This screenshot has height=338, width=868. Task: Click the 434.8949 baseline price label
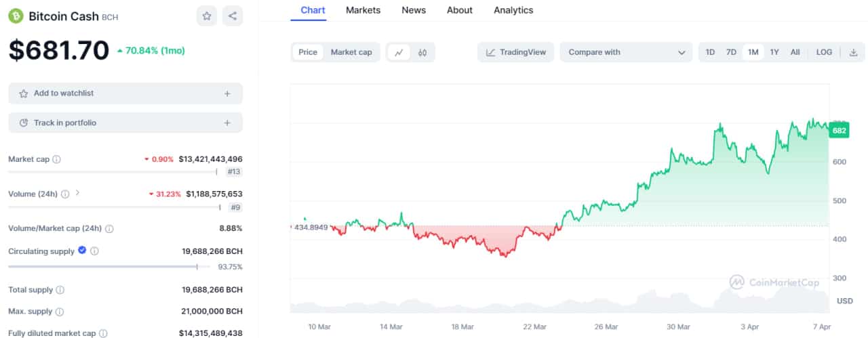tap(311, 227)
